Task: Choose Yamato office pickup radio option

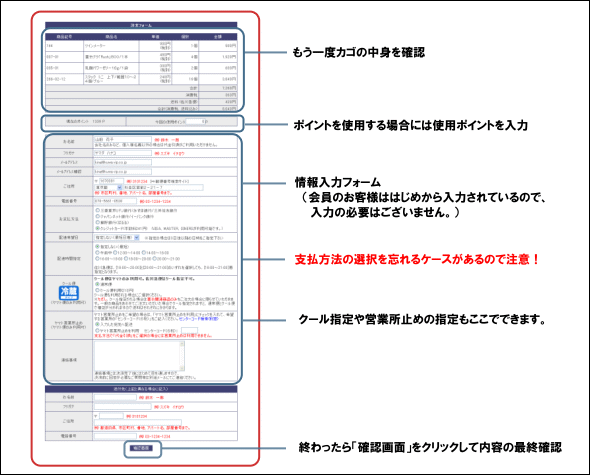Action: 97,330
